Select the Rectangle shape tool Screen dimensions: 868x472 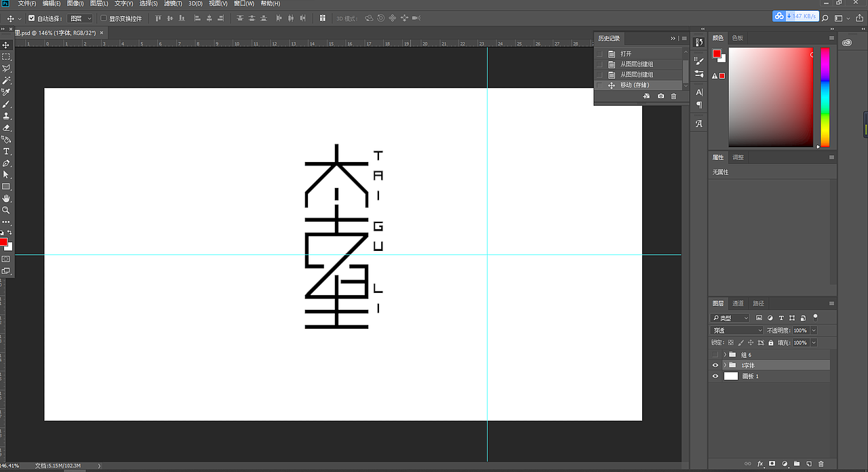6,186
